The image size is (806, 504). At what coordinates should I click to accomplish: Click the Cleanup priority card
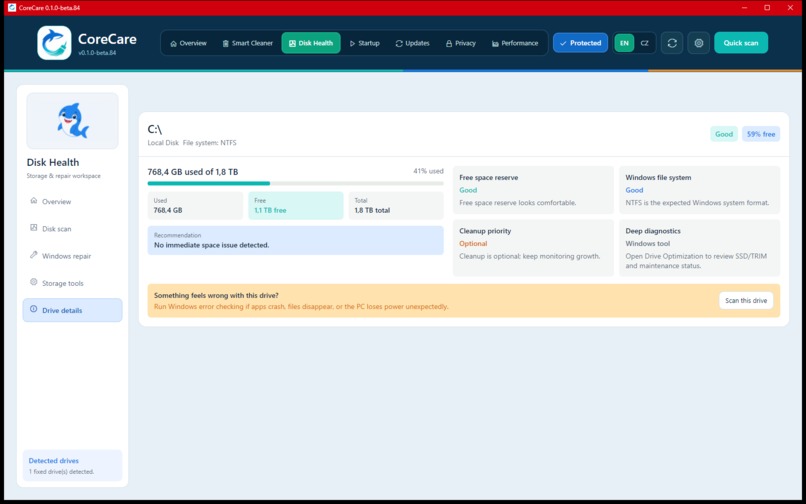coord(533,248)
